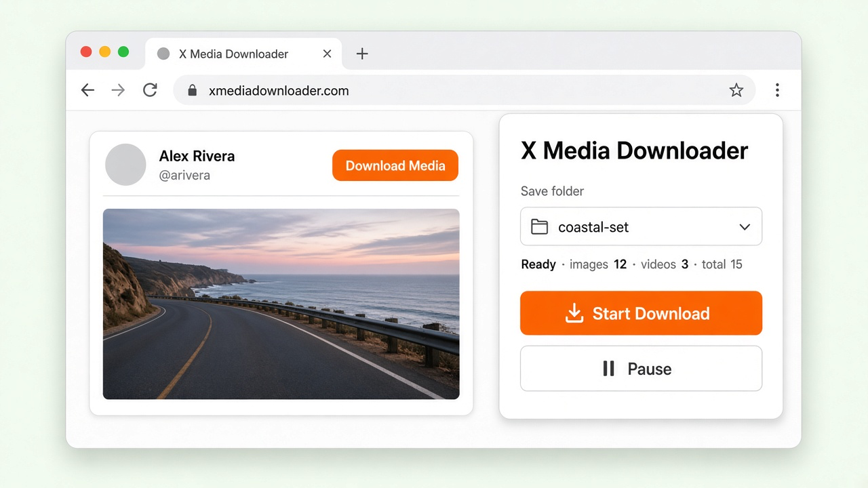868x488 pixels.
Task: Open a new tab with plus icon
Action: [x=362, y=54]
